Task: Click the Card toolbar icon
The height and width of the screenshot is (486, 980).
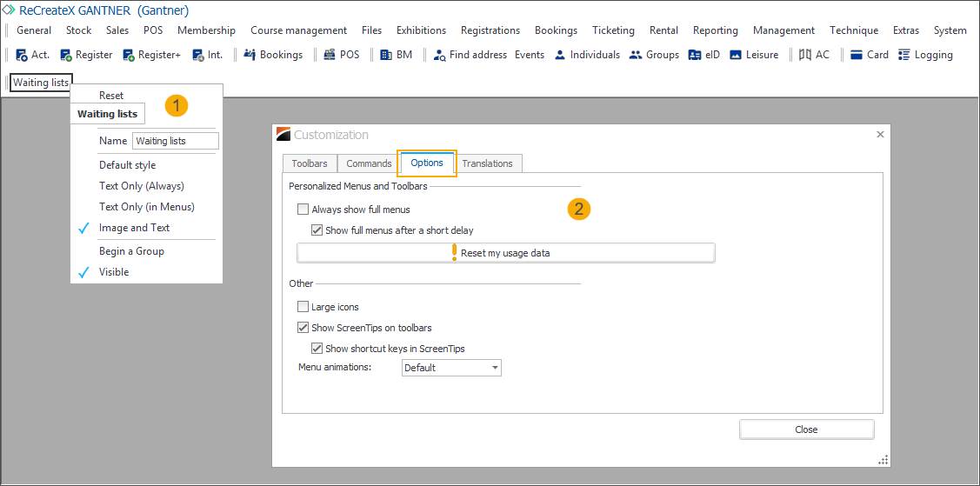Action: (857, 55)
